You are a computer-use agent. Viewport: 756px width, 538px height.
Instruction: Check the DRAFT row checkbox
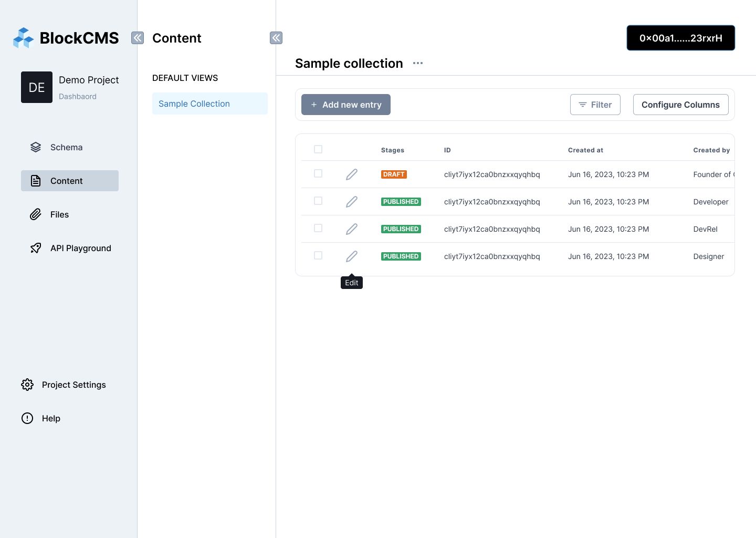point(318,173)
